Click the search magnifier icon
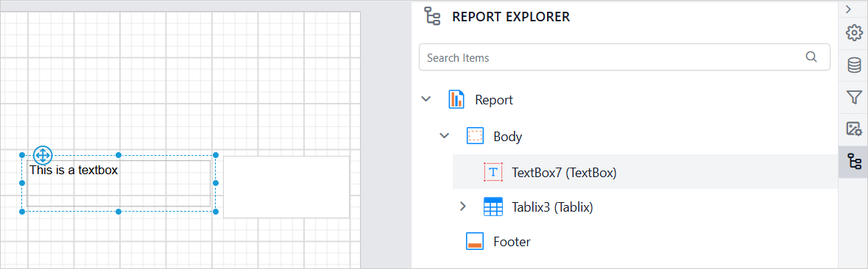This screenshot has height=269, width=868. tap(811, 57)
